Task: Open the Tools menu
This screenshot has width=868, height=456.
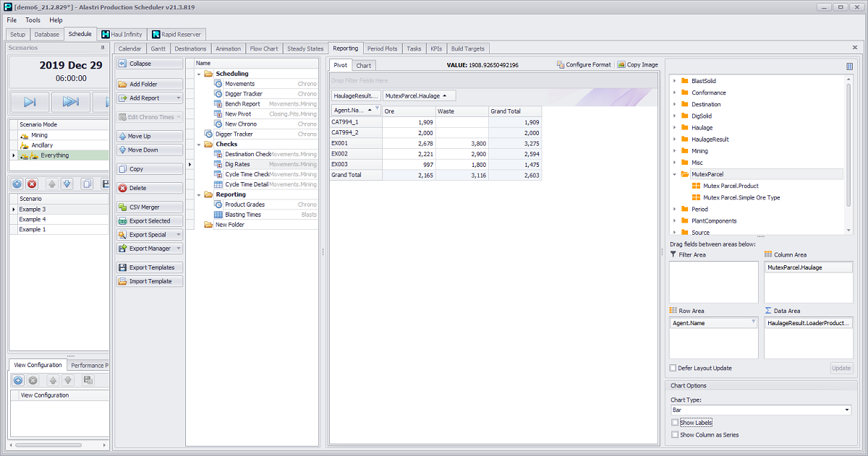Action: 33,20
